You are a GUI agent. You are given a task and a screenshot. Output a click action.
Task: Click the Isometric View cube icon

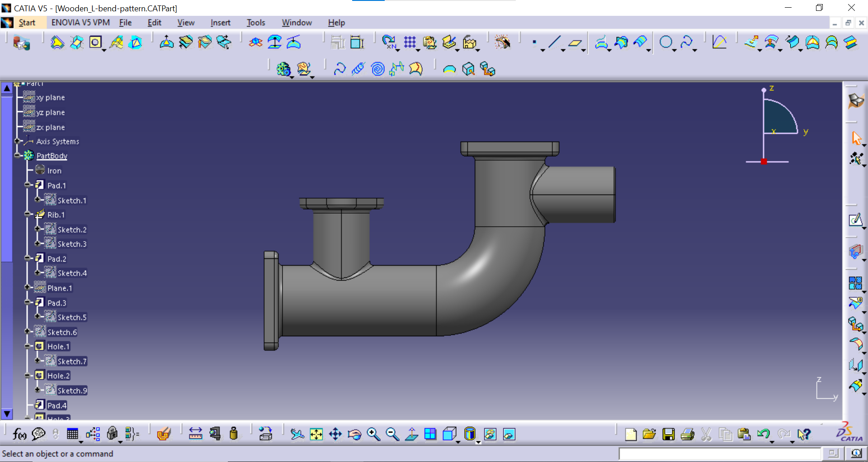449,434
